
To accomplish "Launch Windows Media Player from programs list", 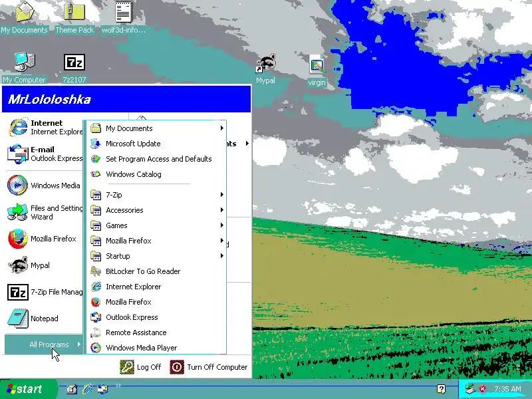I will [156, 347].
